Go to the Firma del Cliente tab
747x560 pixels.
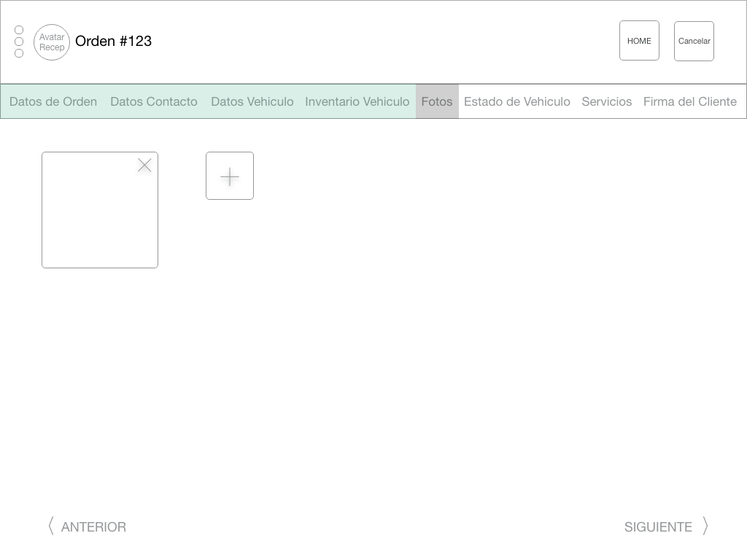coord(690,101)
